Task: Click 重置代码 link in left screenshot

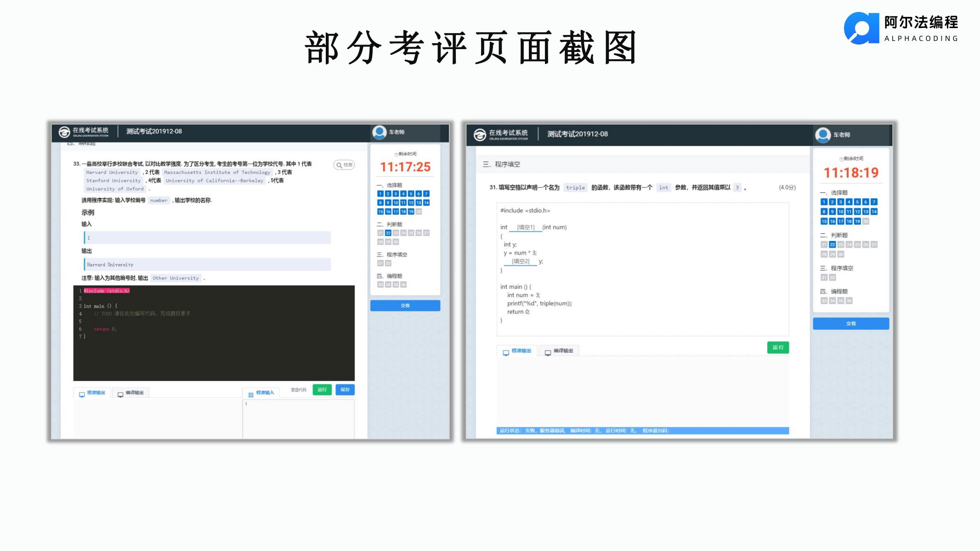Action: 299,390
